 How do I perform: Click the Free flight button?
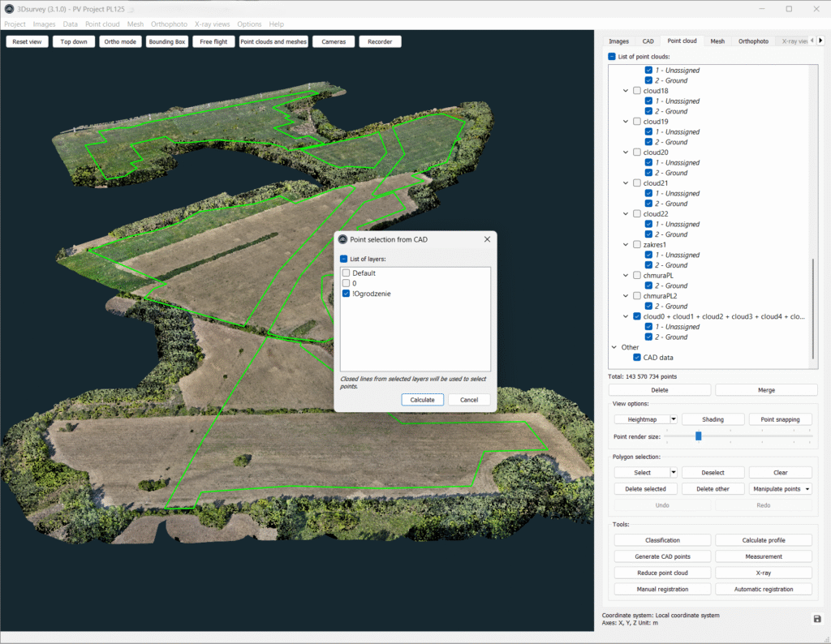click(x=213, y=42)
